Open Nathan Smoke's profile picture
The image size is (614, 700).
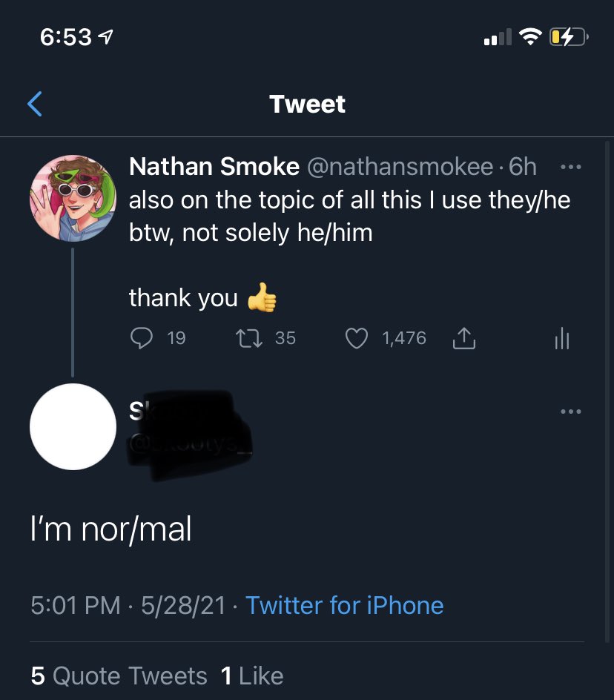[x=73, y=198]
